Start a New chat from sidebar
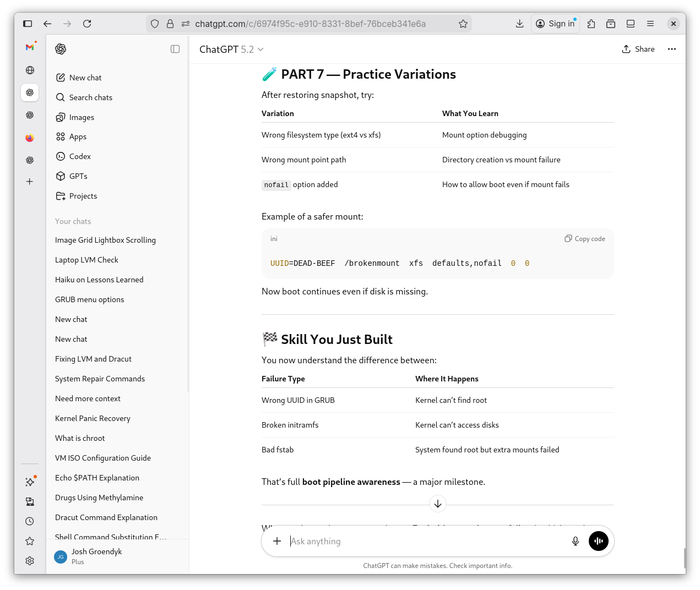Viewport: 700px width, 590px height. click(85, 78)
